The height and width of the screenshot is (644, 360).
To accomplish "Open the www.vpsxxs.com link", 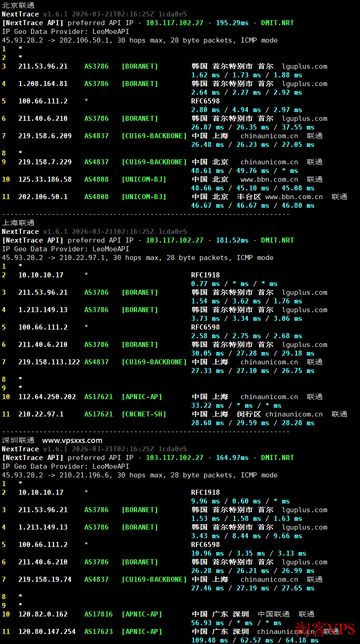I will tap(72, 440).
